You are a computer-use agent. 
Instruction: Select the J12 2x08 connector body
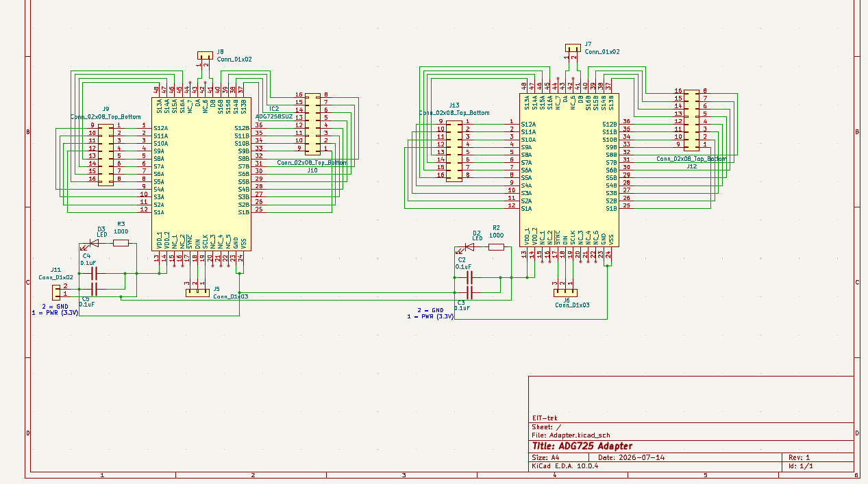click(x=691, y=120)
